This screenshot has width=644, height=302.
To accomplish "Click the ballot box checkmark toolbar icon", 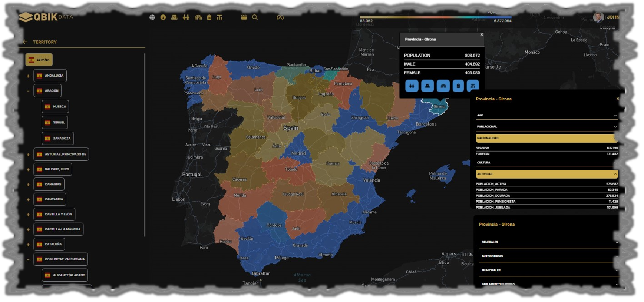I will (x=174, y=17).
